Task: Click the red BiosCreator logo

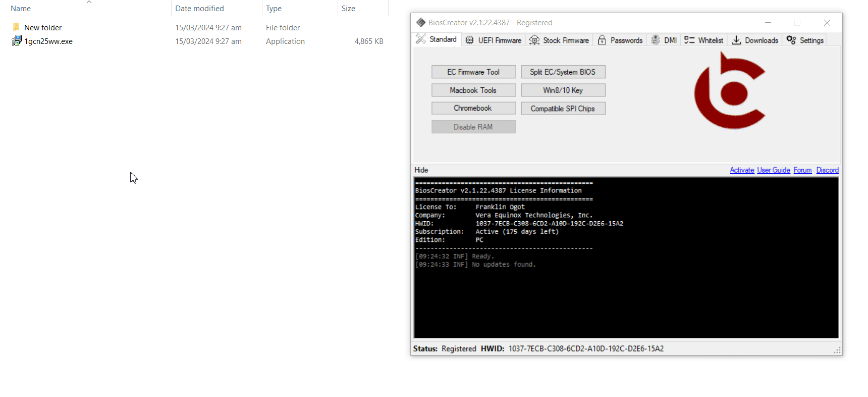Action: (730, 90)
